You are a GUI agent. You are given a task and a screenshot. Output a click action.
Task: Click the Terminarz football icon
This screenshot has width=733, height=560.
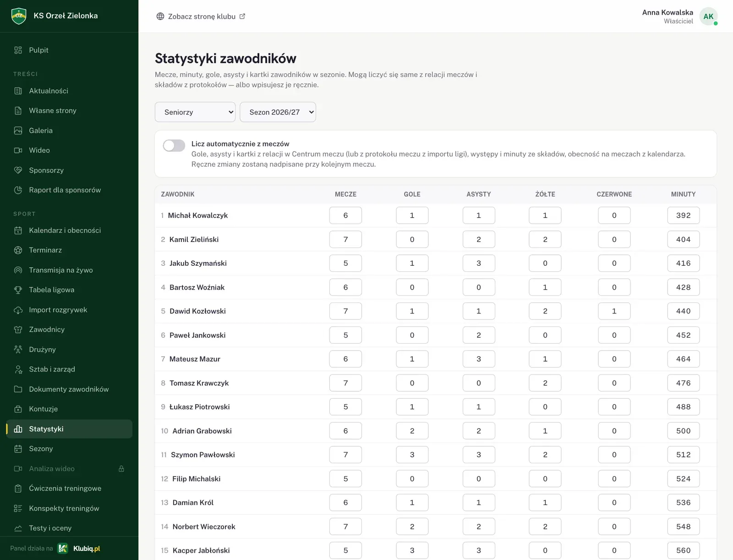coord(18,250)
